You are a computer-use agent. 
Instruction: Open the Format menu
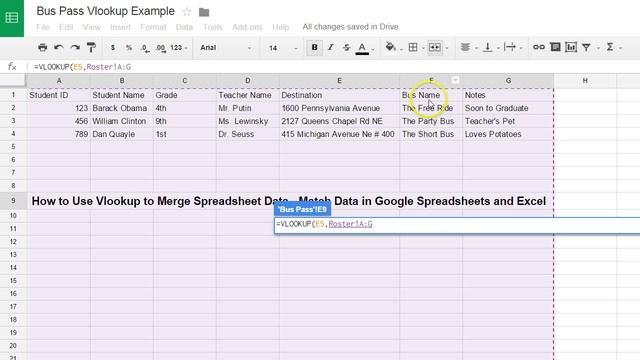(153, 27)
